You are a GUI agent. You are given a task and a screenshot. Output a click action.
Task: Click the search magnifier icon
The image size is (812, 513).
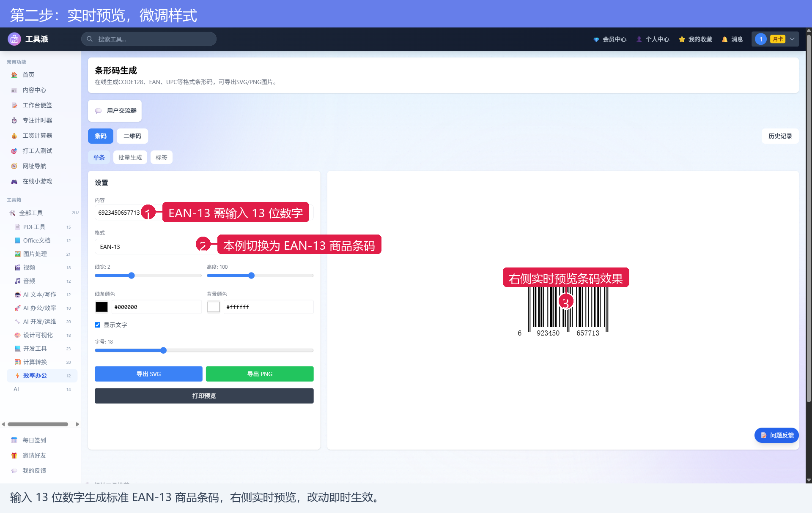point(90,39)
